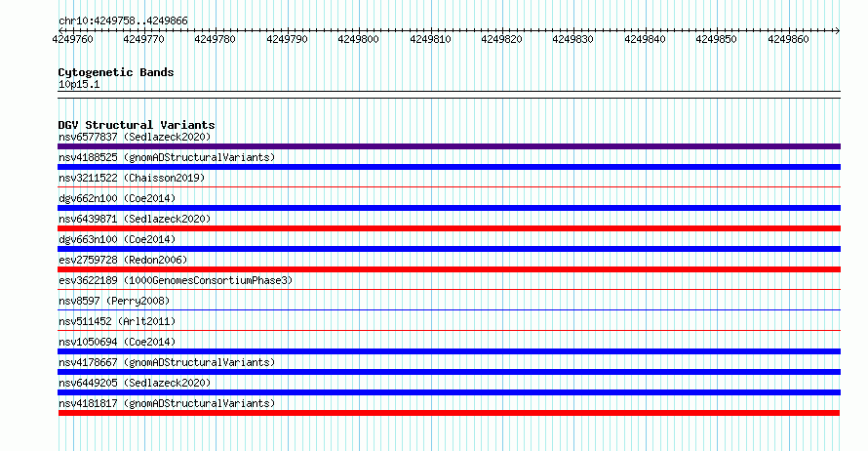Click ruler position 4249800
This screenshot has width=868, height=451.
point(358,39)
